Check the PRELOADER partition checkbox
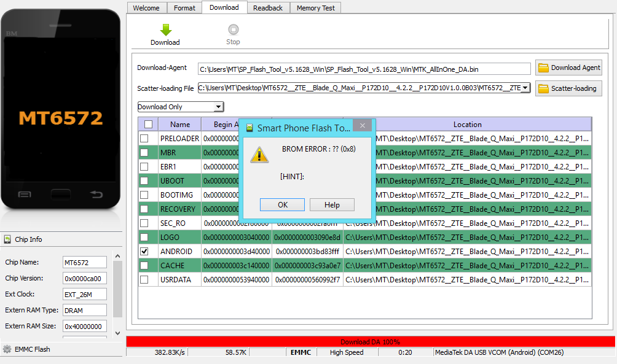617x364 pixels. pos(144,138)
